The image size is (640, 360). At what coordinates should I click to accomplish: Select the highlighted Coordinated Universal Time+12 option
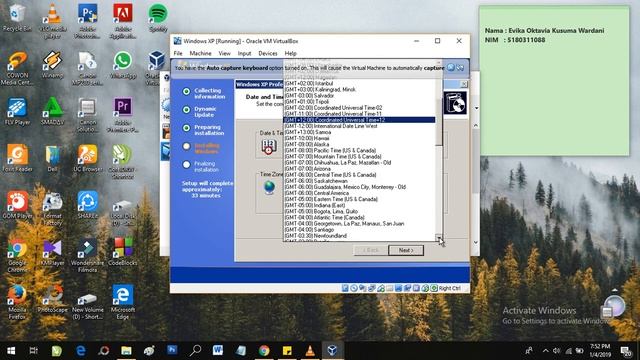pos(359,120)
